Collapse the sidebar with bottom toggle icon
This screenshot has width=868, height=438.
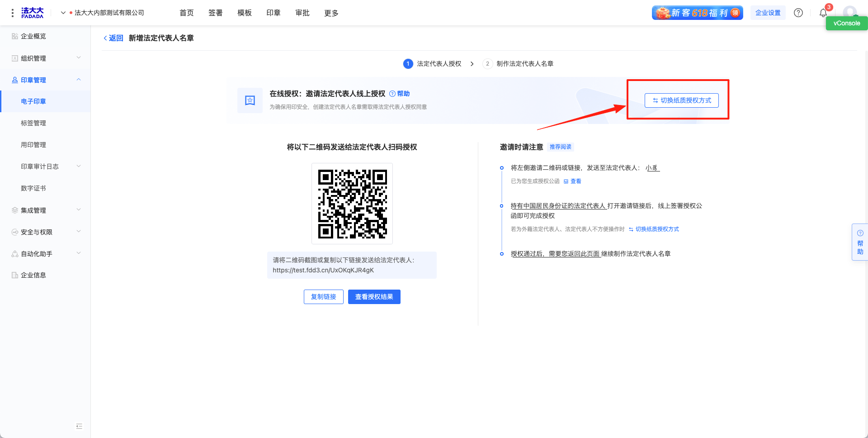click(x=79, y=426)
